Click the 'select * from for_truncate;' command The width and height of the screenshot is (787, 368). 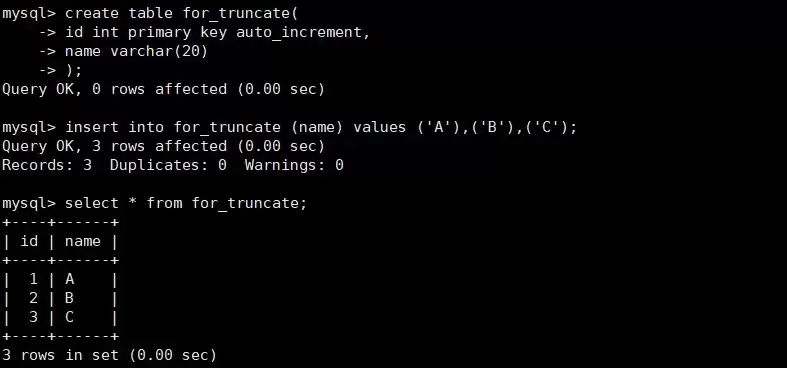click(x=186, y=203)
